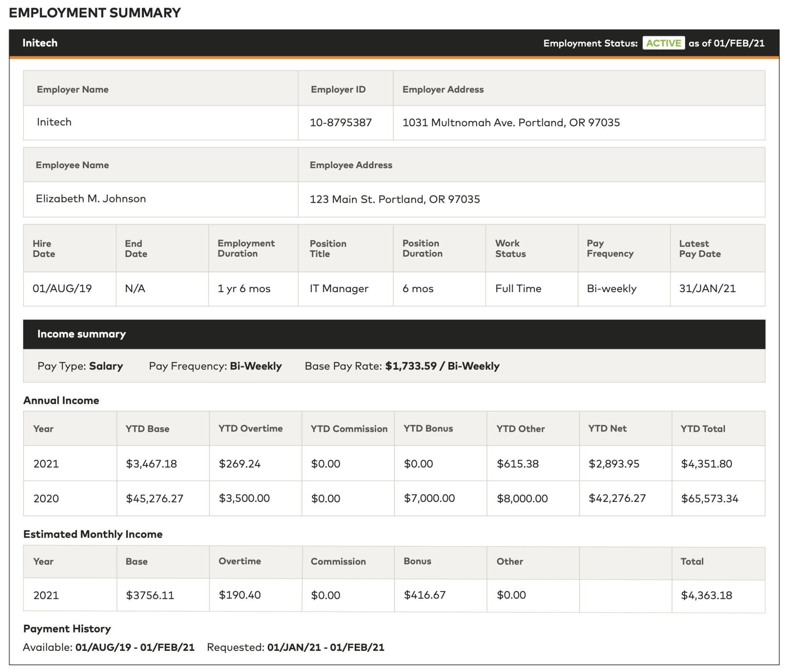Screen dimensions: 788x672
Task: Click the Initech title in header bar
Action: tap(40, 43)
